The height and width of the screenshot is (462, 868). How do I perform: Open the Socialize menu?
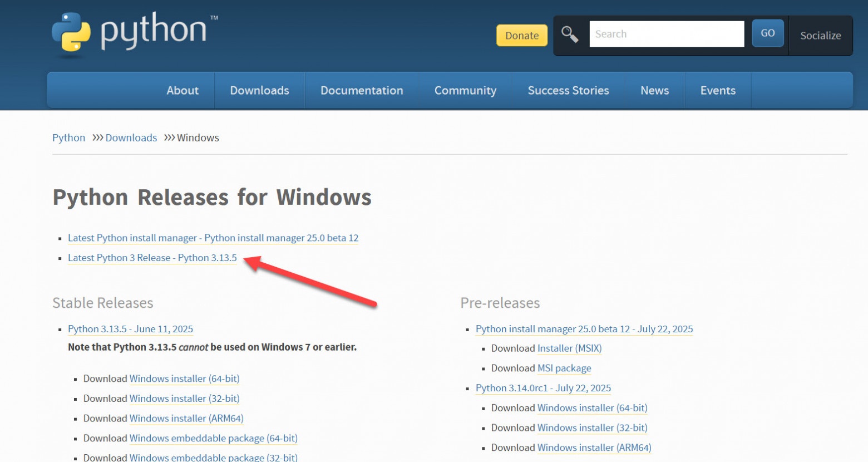point(820,36)
